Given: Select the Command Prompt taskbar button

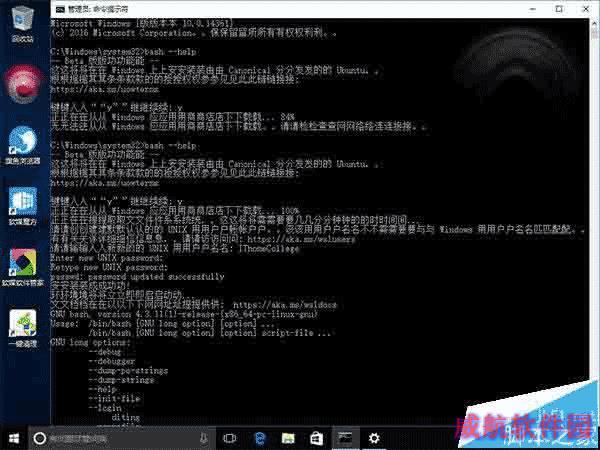Looking at the screenshot, I should tap(346, 438).
